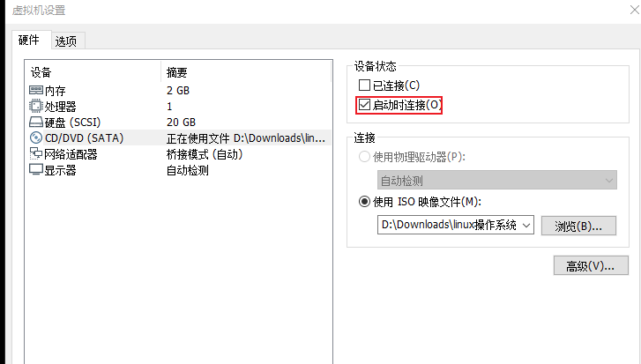Select the 内存 device row
641x364 pixels.
[x=178, y=90]
